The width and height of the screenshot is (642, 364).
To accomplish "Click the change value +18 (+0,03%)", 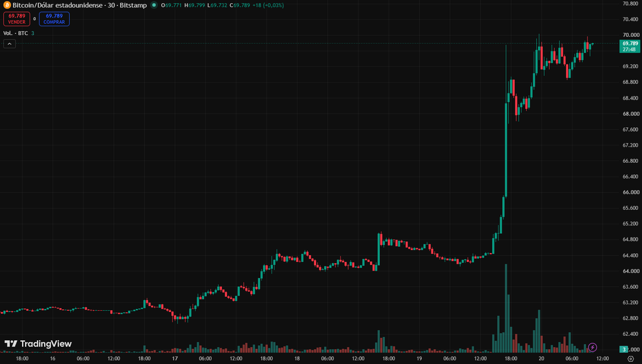I will (x=268, y=5).
